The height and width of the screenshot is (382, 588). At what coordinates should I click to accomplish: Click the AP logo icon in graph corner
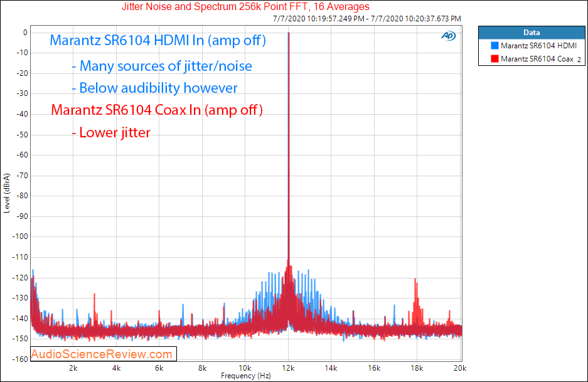[x=448, y=36]
